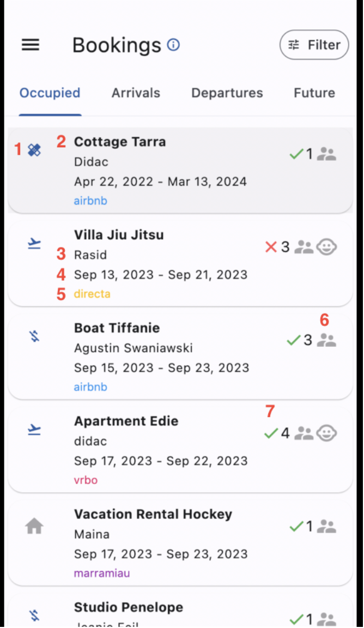This screenshot has height=628, width=364.
Task: Select the guests icon on Studio Penelope
Action: 326,619
